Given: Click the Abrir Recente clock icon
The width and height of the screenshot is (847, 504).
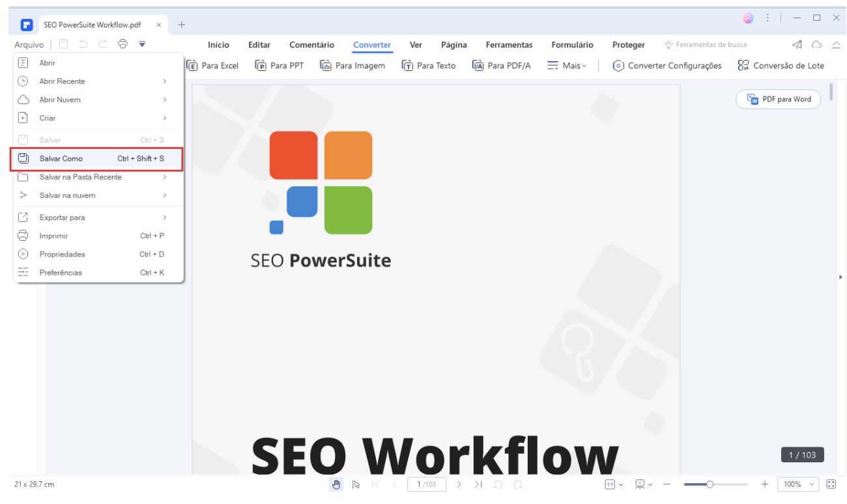Looking at the screenshot, I should point(23,81).
